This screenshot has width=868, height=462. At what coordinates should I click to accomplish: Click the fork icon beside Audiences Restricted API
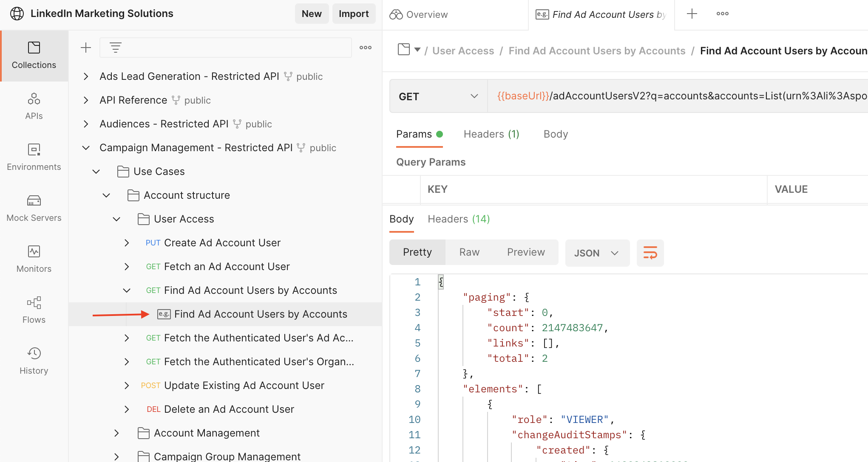coord(237,124)
